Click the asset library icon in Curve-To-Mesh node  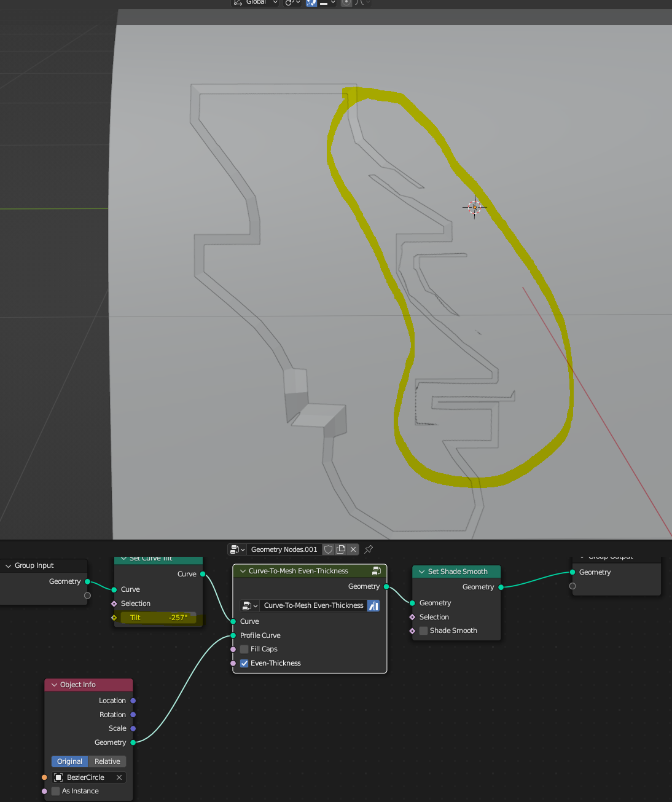[x=373, y=606]
